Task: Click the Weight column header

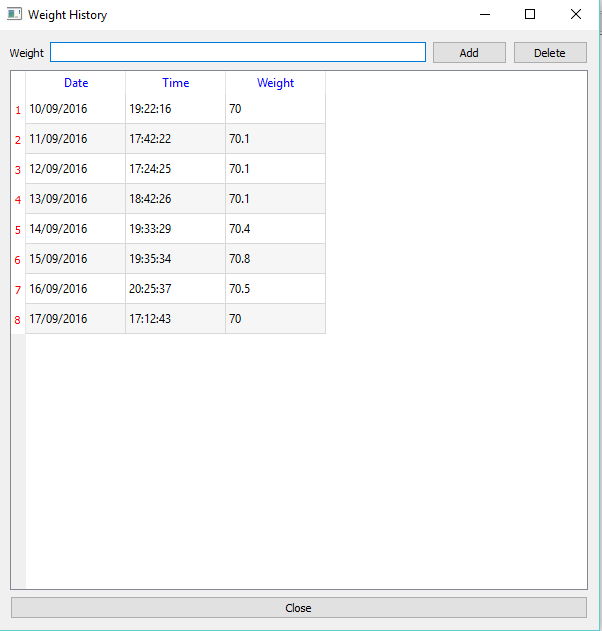Action: tap(275, 83)
